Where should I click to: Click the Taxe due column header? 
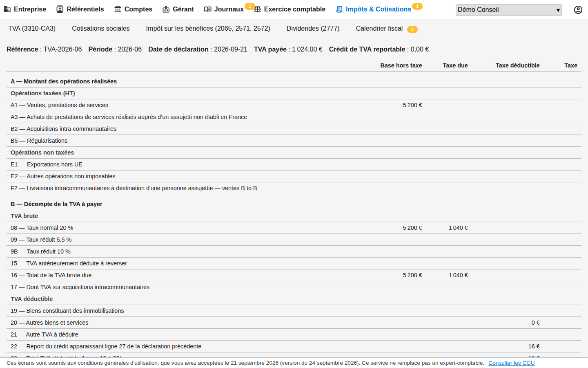(x=455, y=65)
